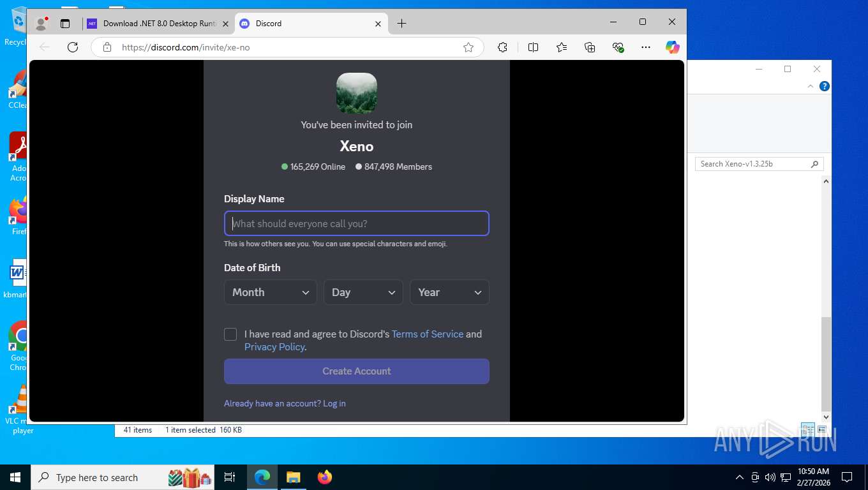868x490 pixels.
Task: Click the Display Name input field
Action: click(357, 223)
